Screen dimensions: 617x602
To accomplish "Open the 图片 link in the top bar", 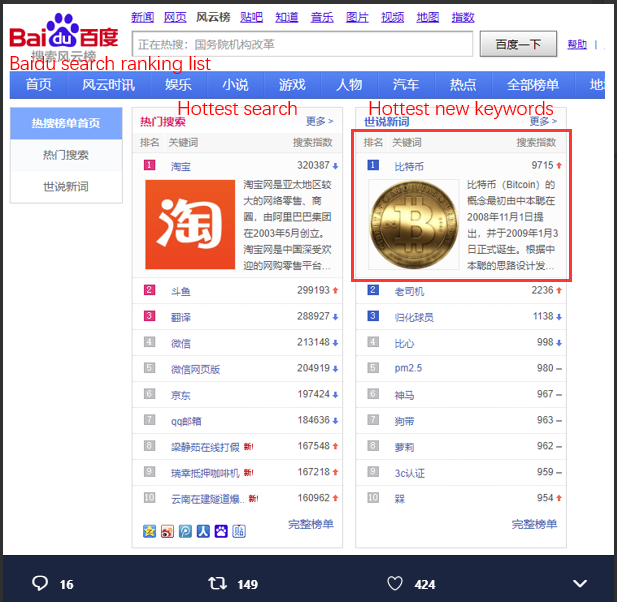I will point(357,17).
